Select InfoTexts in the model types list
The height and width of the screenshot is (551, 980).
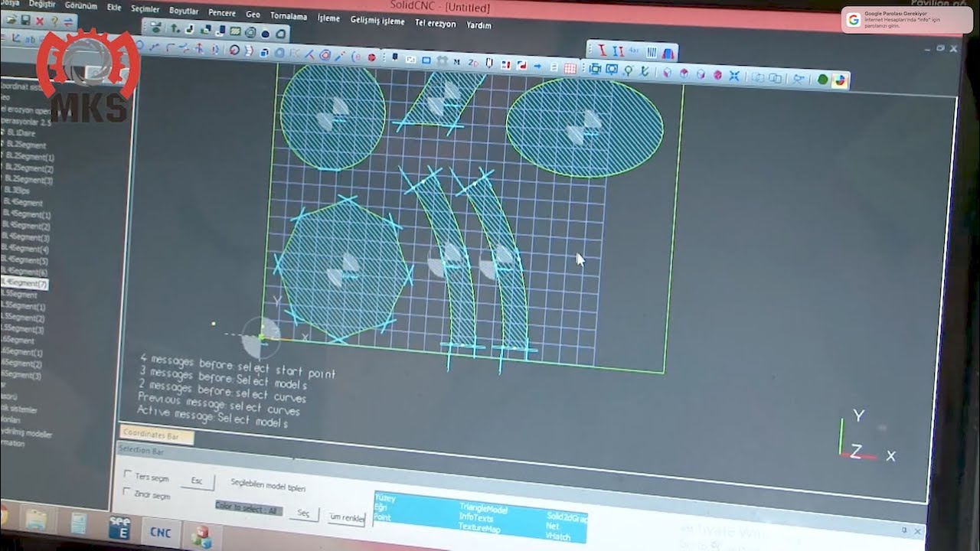tap(476, 518)
